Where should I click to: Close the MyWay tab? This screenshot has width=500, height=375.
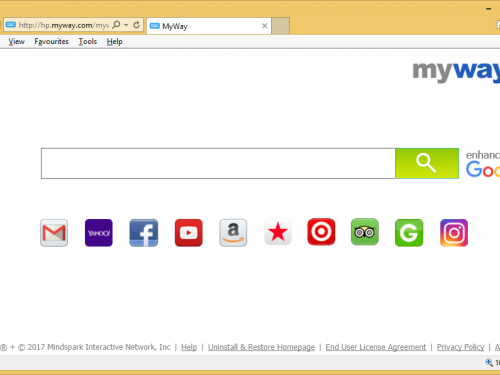click(x=265, y=26)
